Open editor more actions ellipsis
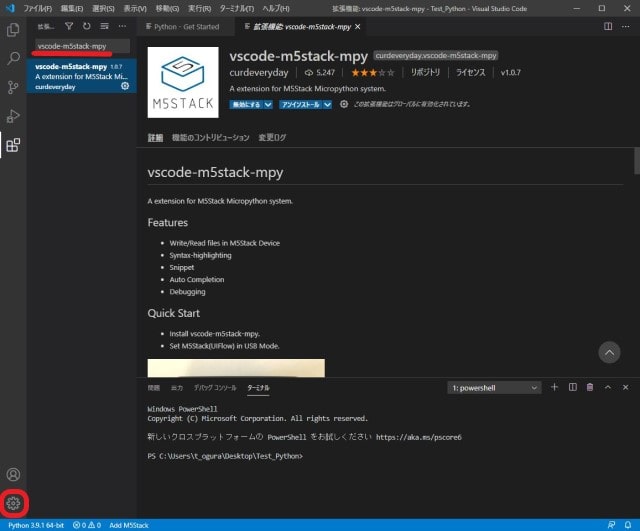The image size is (640, 531). coord(625,27)
